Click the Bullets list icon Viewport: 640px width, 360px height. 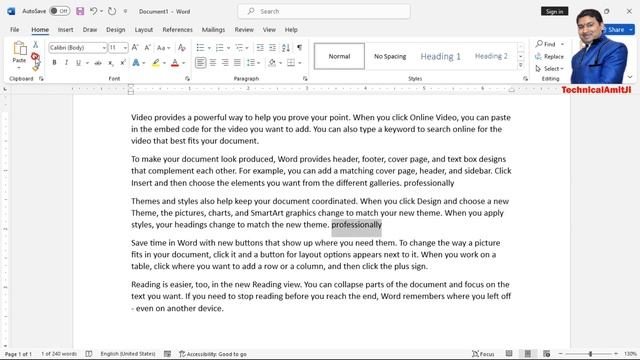click(x=200, y=48)
